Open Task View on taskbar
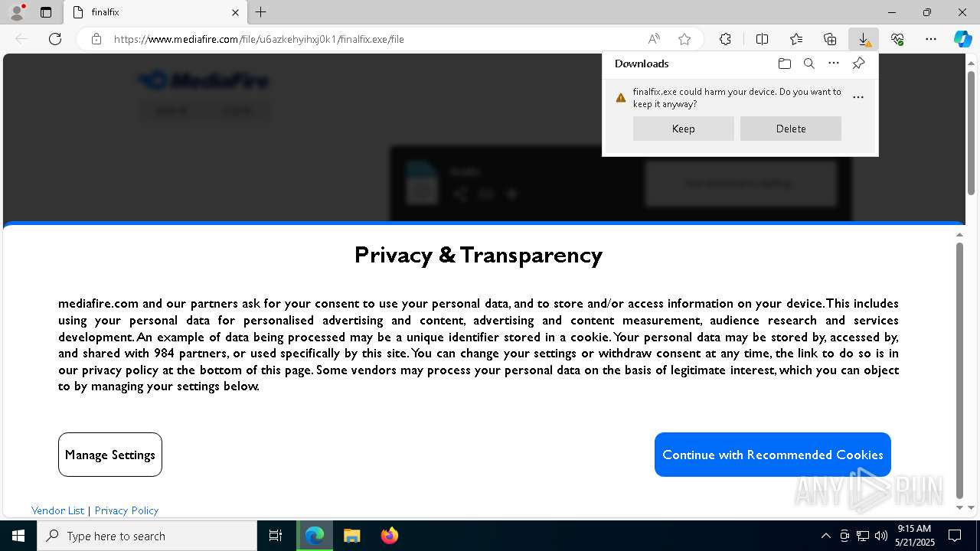Viewport: 980px width, 551px height. point(276,536)
